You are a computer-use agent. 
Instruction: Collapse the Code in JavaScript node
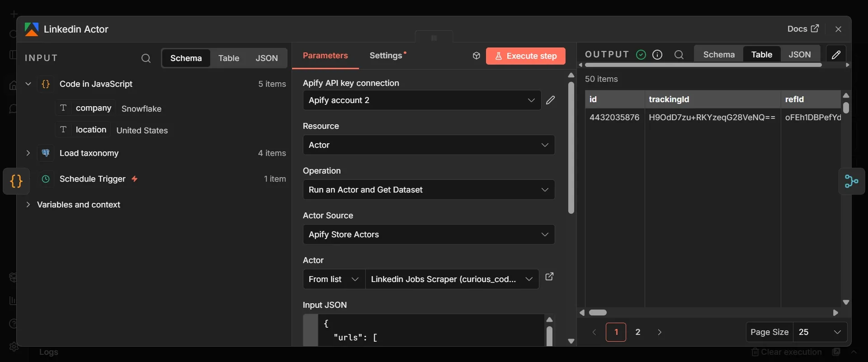point(28,84)
